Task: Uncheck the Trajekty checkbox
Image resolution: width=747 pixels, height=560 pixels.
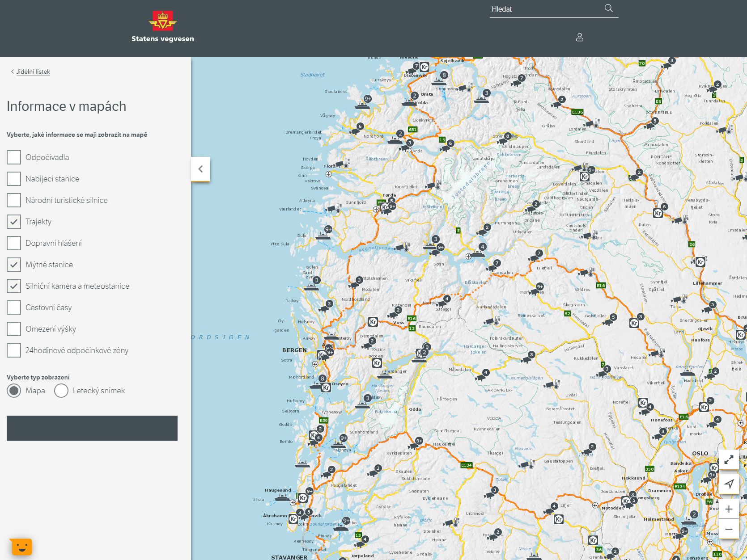Action: click(x=14, y=222)
